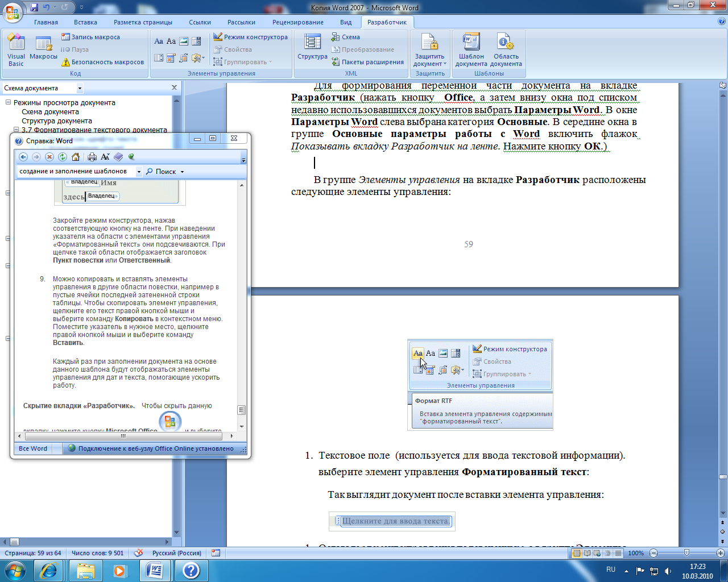Switch to Outline view in the status bar
728x582 pixels.
[607, 553]
